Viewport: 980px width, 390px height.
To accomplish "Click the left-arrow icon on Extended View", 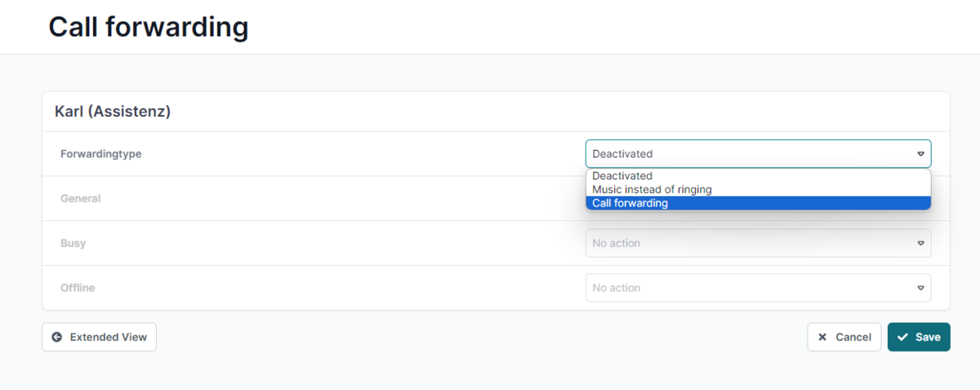I will (56, 337).
